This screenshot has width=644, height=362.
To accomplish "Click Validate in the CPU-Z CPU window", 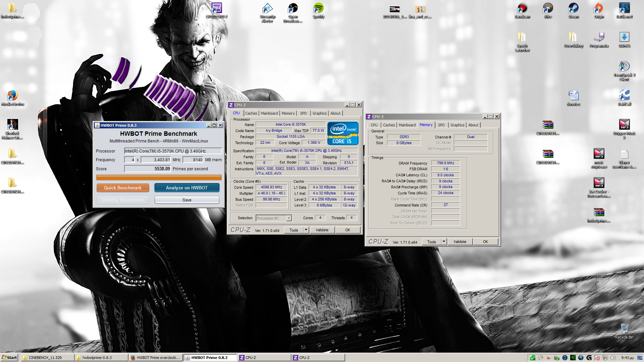I will click(322, 230).
